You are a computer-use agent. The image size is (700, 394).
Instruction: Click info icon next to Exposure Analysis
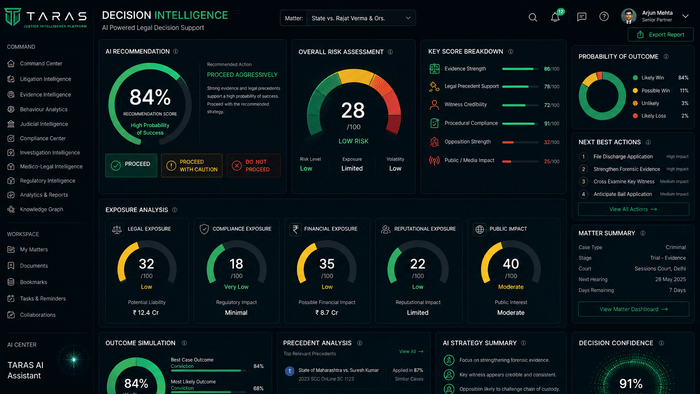(x=175, y=210)
